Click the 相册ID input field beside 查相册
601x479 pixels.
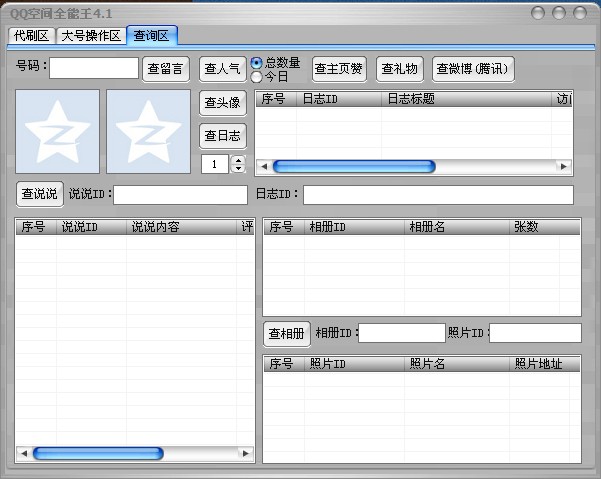pyautogui.click(x=402, y=333)
